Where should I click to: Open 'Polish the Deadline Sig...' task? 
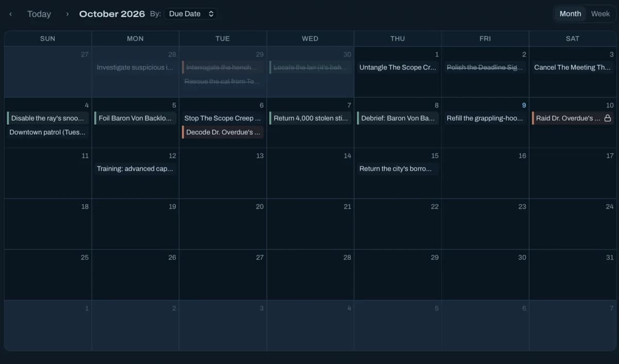485,68
